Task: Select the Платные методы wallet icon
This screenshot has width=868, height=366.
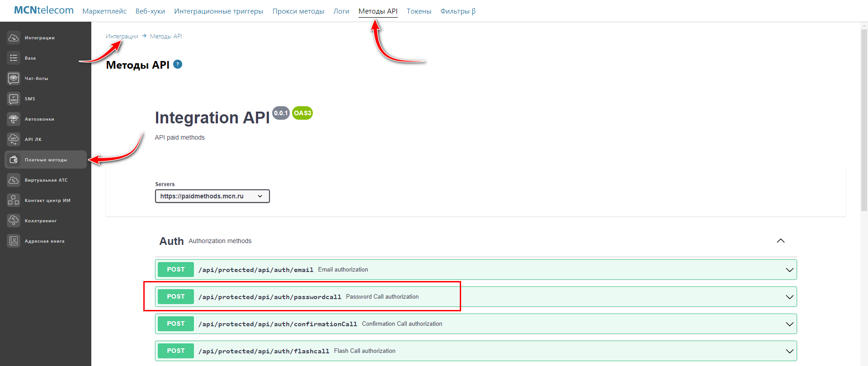Action: click(x=14, y=160)
